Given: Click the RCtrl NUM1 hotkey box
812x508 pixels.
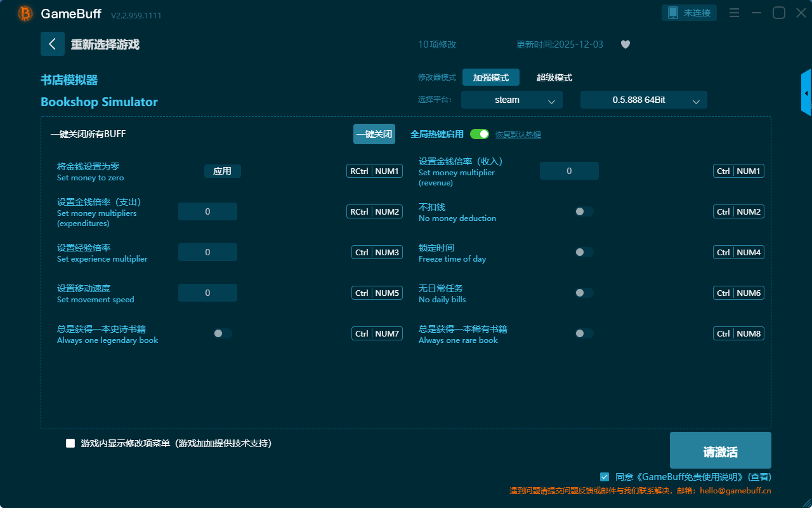Looking at the screenshot, I should coord(374,171).
